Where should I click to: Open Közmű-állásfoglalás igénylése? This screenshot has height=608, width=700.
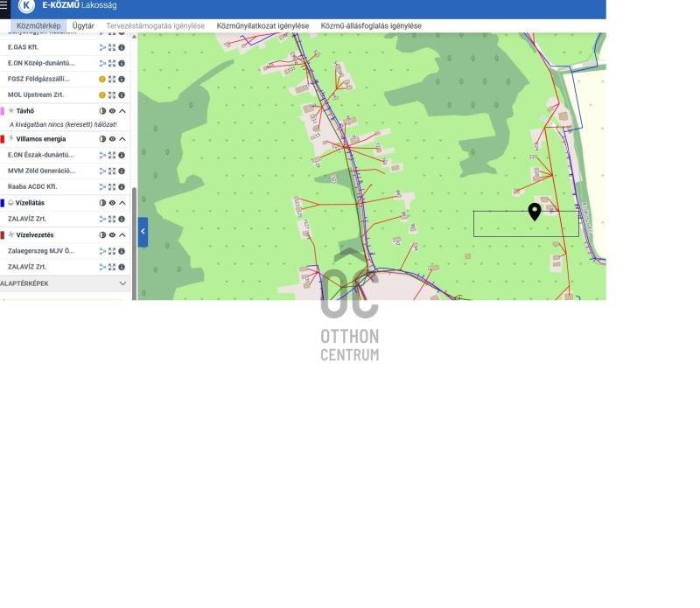[x=371, y=26]
